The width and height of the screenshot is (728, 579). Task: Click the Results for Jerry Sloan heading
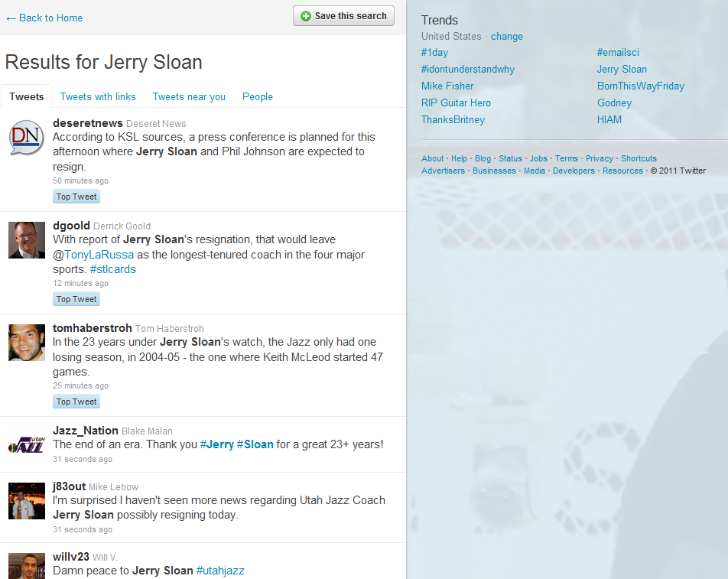(x=103, y=62)
